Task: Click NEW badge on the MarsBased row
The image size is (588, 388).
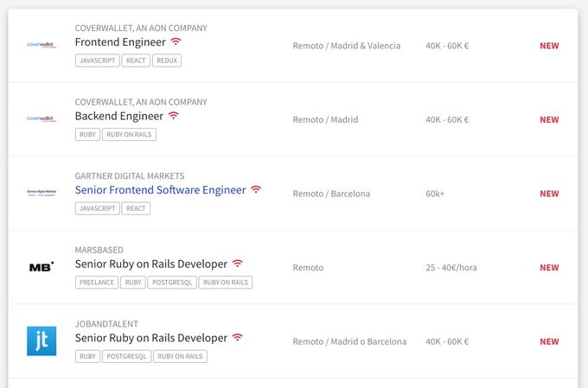Action: click(x=549, y=267)
